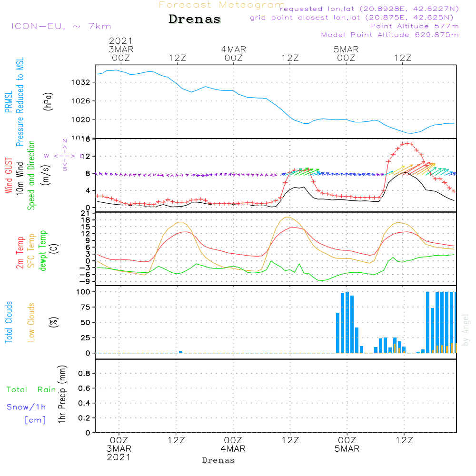This screenshot has width=476, height=476.
Task: Click the 'SFC Temp' orange legend label
Action: pos(31,251)
